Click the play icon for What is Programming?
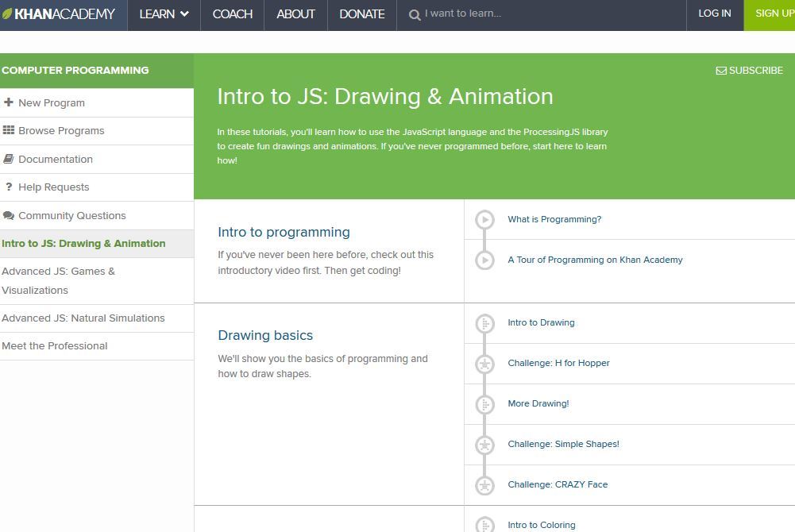795x532 pixels. tap(484, 220)
